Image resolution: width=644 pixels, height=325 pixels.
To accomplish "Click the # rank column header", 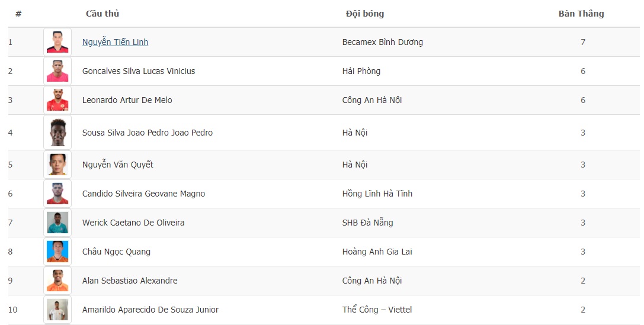I will 18,14.
